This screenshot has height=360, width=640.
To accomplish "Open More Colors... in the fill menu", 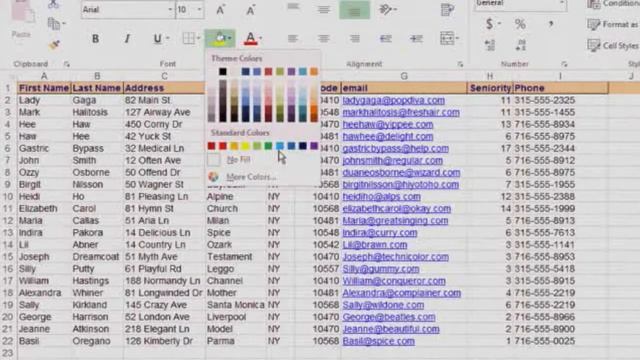I will (x=251, y=177).
